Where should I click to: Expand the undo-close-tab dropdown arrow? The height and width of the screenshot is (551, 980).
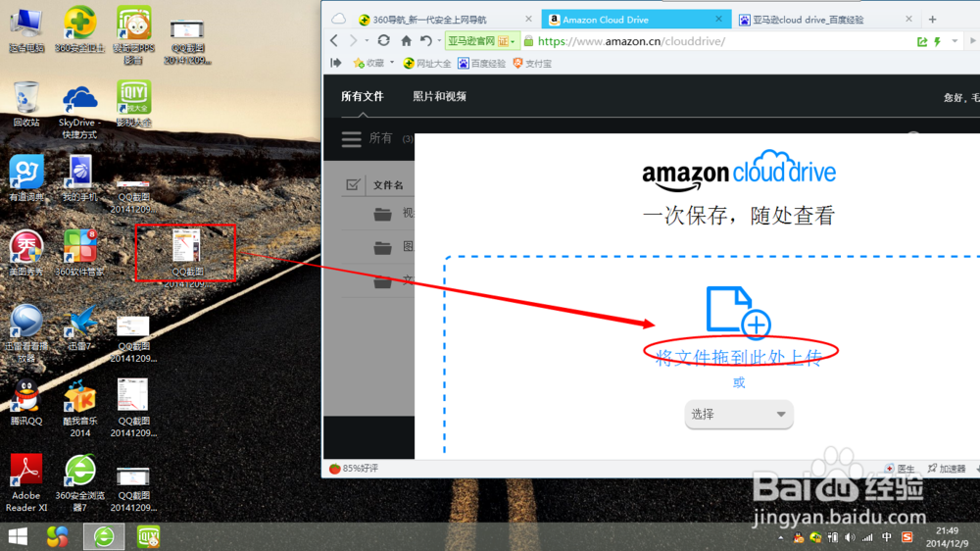pyautogui.click(x=439, y=41)
